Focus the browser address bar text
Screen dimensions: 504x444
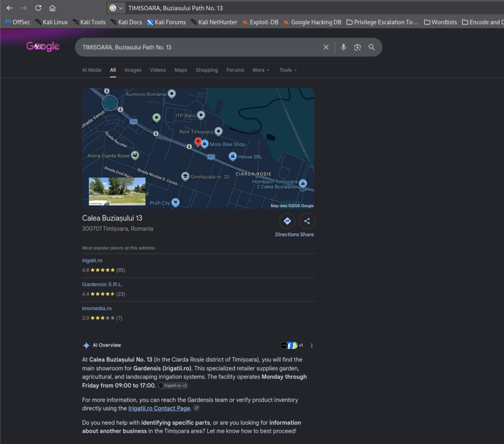[x=175, y=8]
